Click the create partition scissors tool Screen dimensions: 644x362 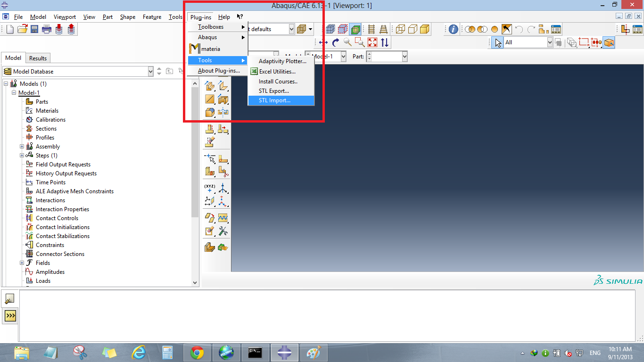click(x=223, y=172)
